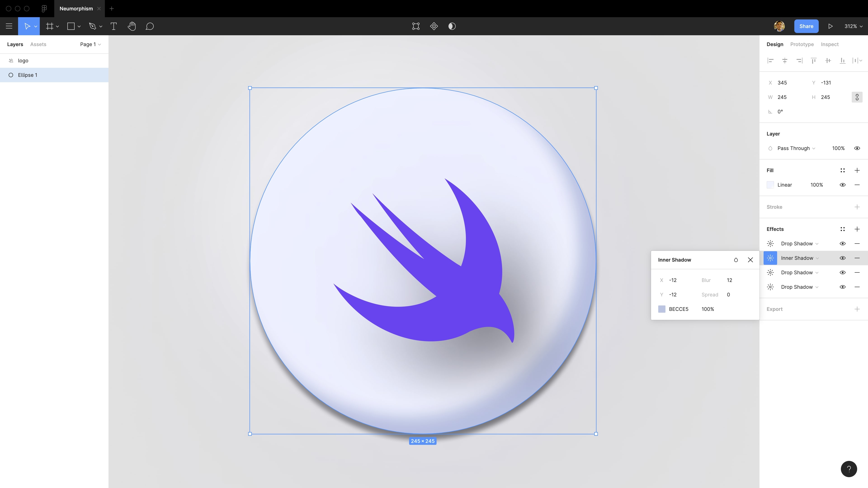Switch to the Prototype tab
This screenshot has width=868, height=488.
(x=802, y=45)
